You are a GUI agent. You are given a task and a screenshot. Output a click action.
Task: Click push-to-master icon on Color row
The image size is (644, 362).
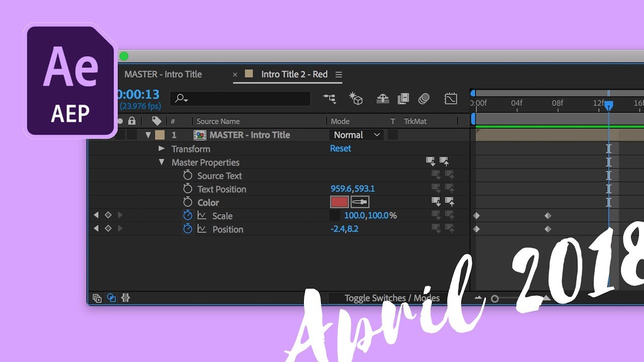point(450,202)
